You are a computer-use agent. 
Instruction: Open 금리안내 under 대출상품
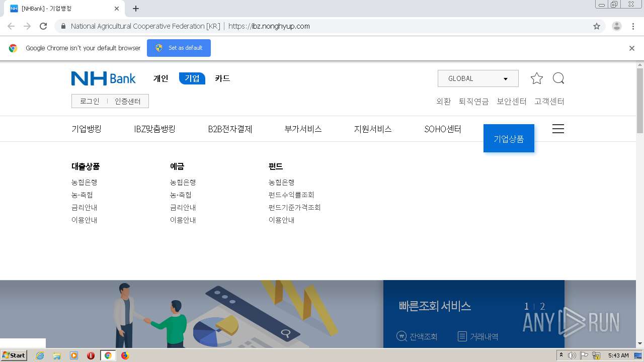click(x=85, y=207)
